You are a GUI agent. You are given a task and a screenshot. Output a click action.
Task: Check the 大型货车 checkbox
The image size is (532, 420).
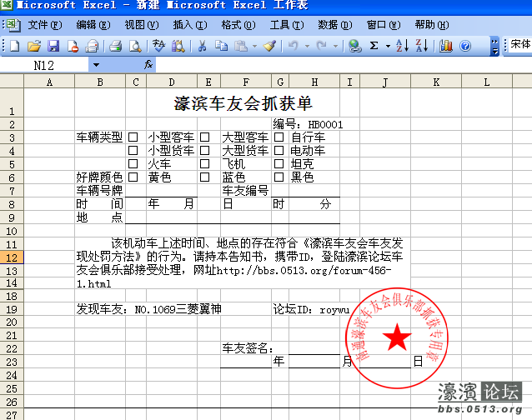tap(204, 151)
